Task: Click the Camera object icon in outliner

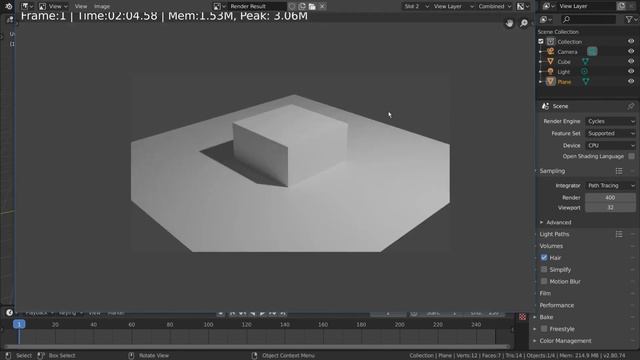Action: [x=551, y=51]
